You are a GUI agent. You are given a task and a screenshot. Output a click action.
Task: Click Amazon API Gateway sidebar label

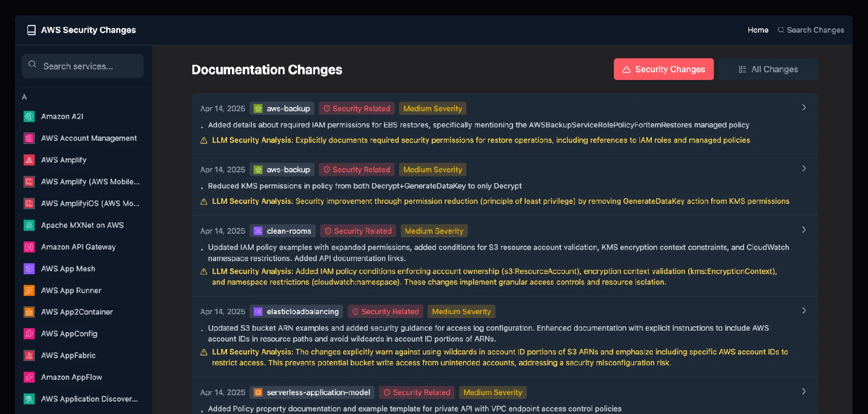[x=78, y=247]
